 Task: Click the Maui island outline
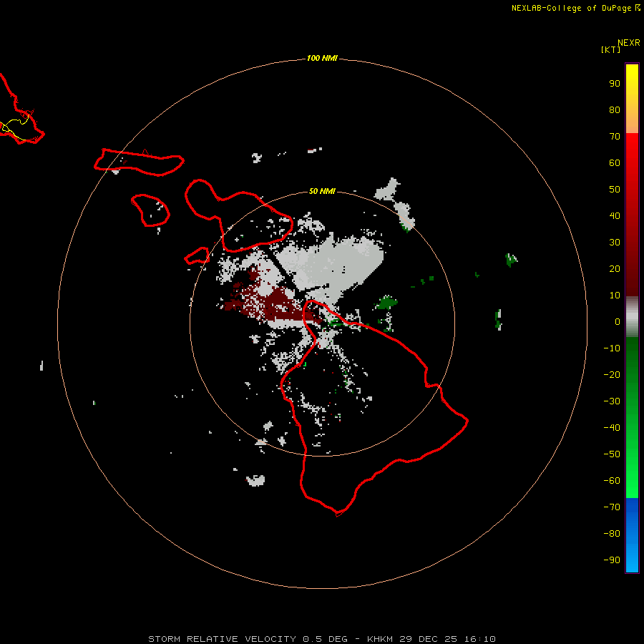point(239,216)
